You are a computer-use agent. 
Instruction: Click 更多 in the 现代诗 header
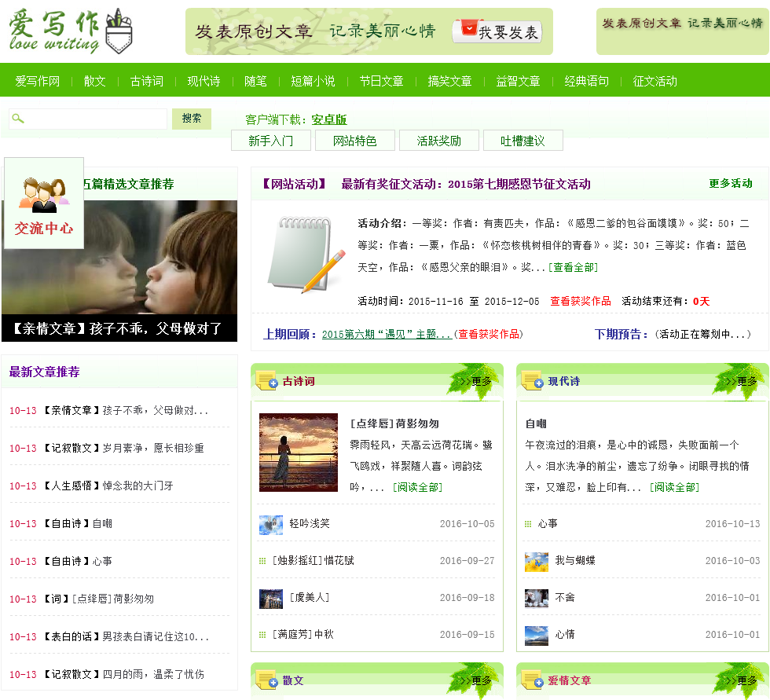tap(742, 381)
